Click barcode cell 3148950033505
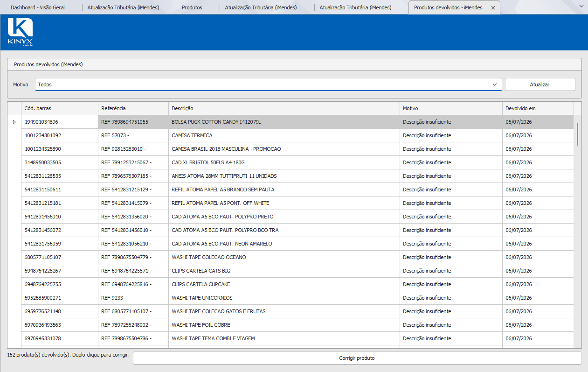588x372 pixels. [60, 162]
